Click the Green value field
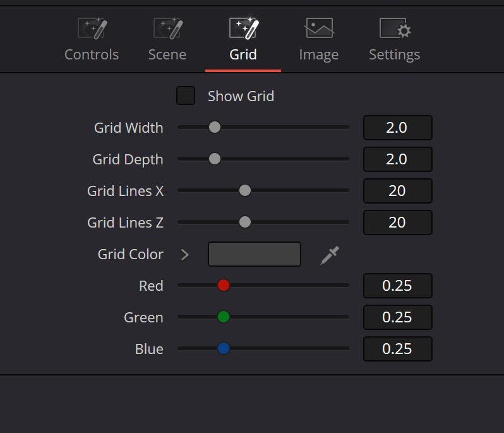504x433 pixels. click(398, 317)
